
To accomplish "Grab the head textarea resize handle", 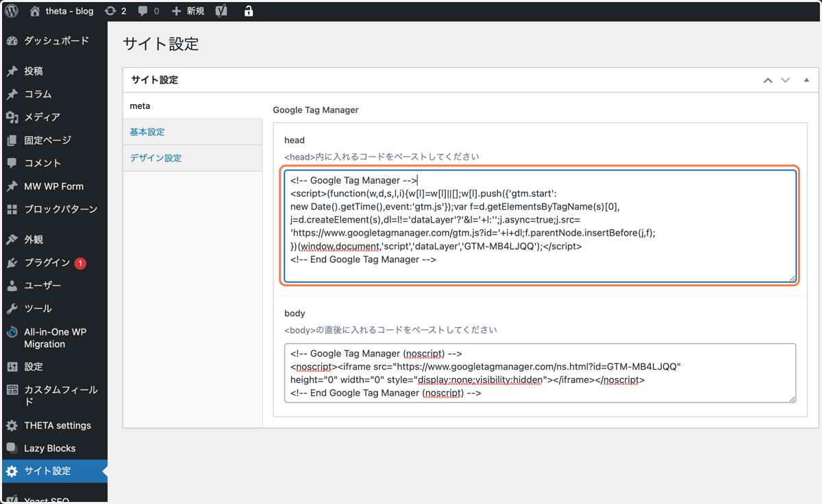I will 792,277.
